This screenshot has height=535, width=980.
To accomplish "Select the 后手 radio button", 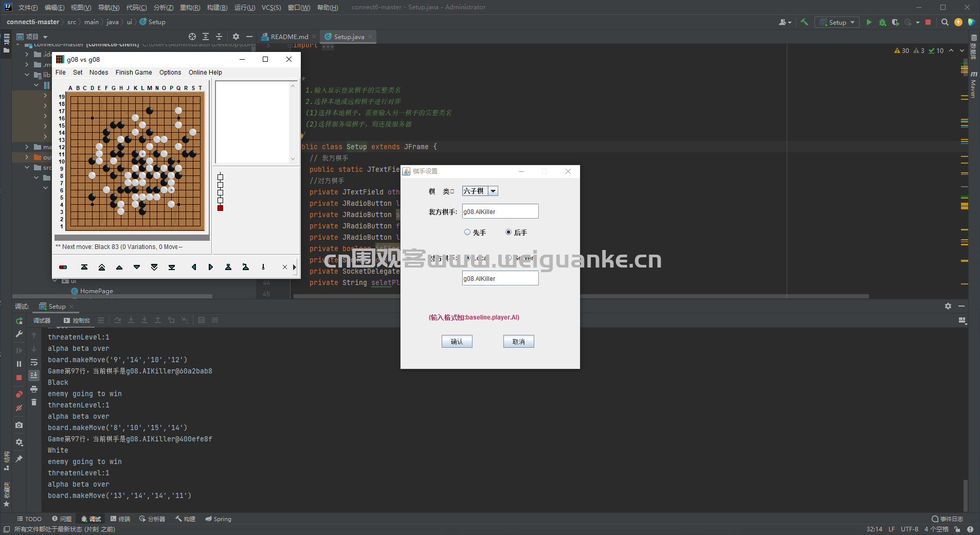I will [509, 233].
